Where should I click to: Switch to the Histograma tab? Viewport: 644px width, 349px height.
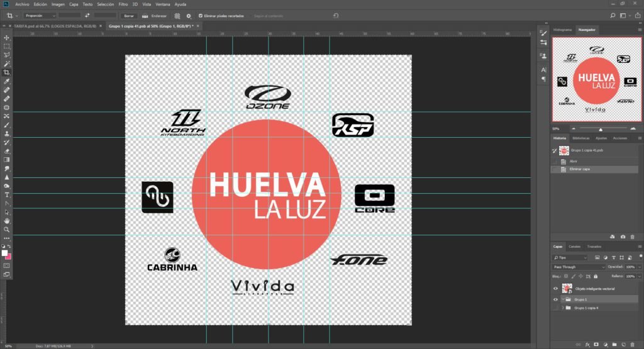pos(562,30)
